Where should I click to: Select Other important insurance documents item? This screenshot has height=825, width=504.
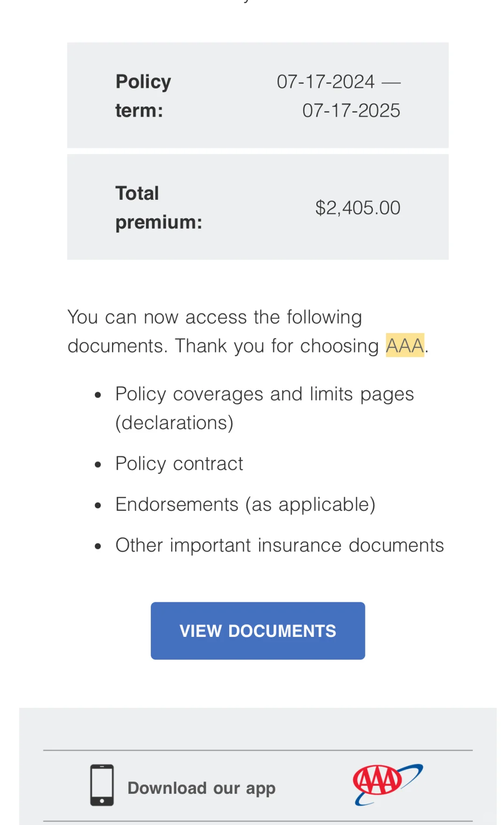pos(279,545)
